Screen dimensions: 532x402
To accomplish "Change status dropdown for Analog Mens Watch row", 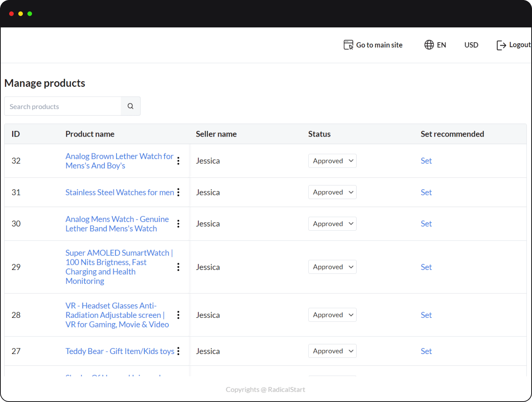I will (x=332, y=223).
